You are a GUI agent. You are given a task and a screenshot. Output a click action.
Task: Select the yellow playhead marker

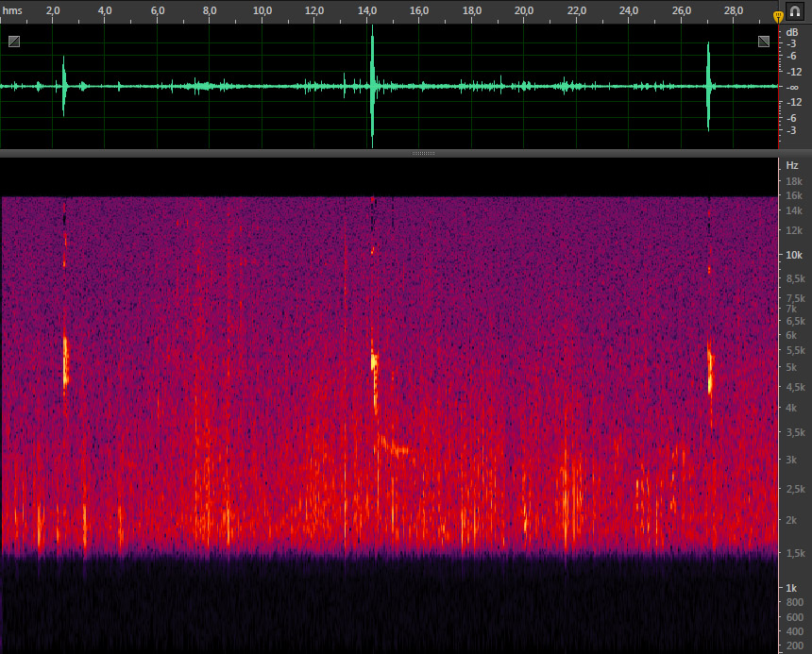tap(778, 17)
